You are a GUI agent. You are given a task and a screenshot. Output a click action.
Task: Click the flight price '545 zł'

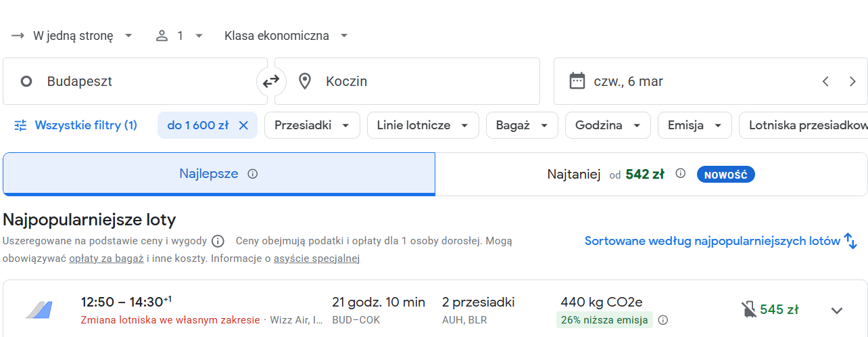tap(779, 310)
